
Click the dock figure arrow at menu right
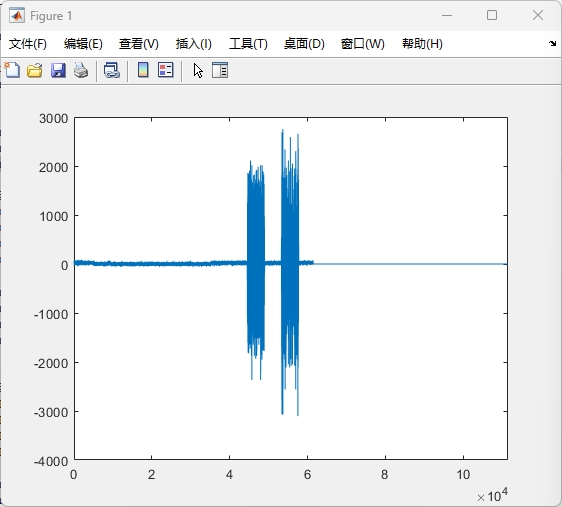[552, 44]
